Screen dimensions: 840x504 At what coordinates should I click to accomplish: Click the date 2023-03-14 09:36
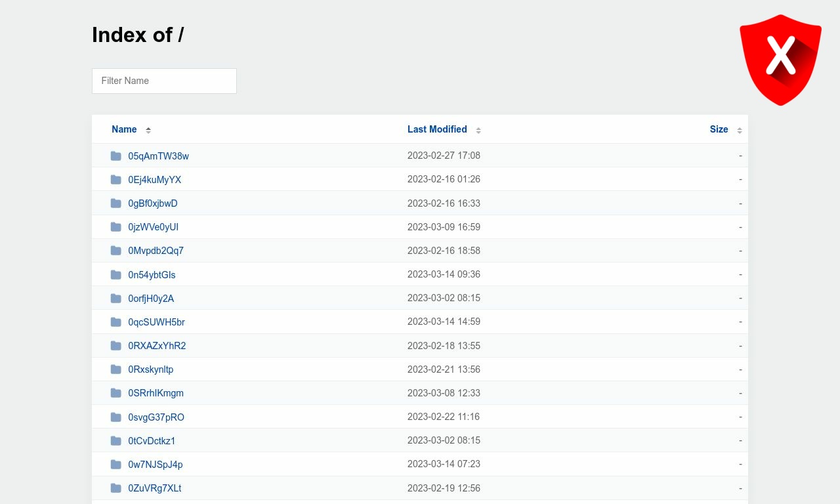coord(444,274)
